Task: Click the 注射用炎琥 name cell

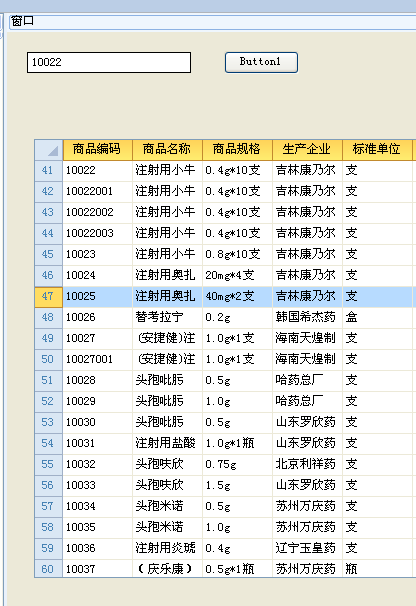Action: click(167, 548)
